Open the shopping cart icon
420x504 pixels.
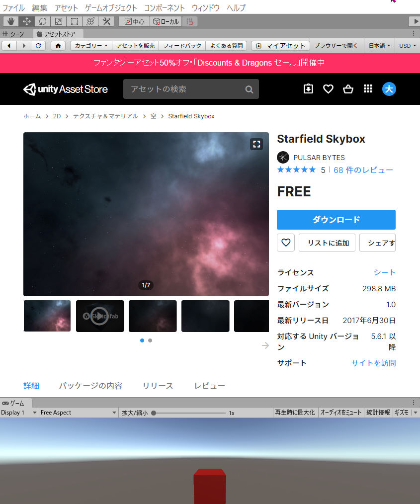(x=348, y=88)
